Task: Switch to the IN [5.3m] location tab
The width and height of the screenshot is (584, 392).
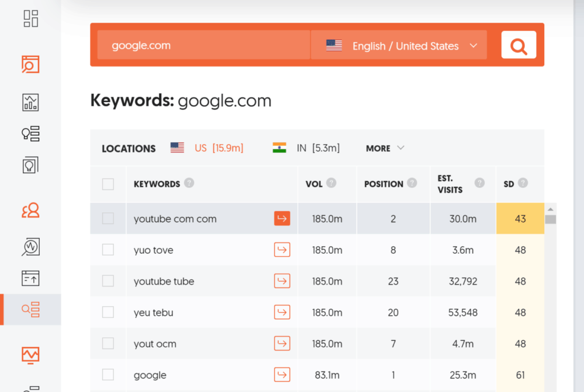Action: [318, 148]
